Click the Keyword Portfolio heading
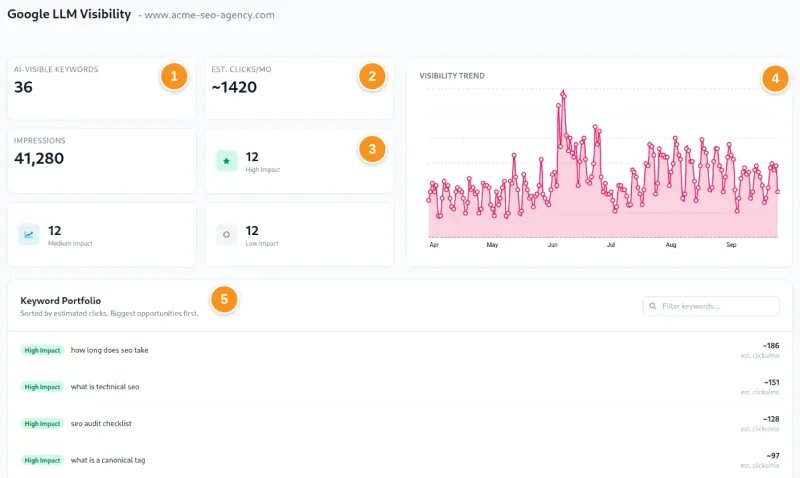The image size is (800, 478). [61, 300]
